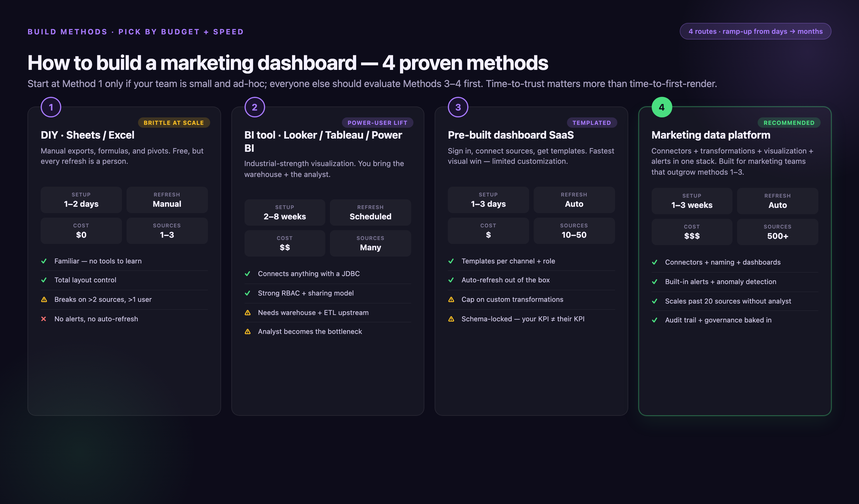
Task: Click the 'Start at Method 1 only' subtitle
Action: [372, 84]
